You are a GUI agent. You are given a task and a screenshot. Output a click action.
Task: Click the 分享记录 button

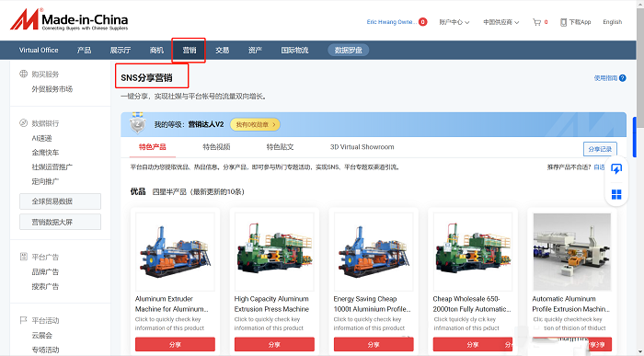pos(600,149)
